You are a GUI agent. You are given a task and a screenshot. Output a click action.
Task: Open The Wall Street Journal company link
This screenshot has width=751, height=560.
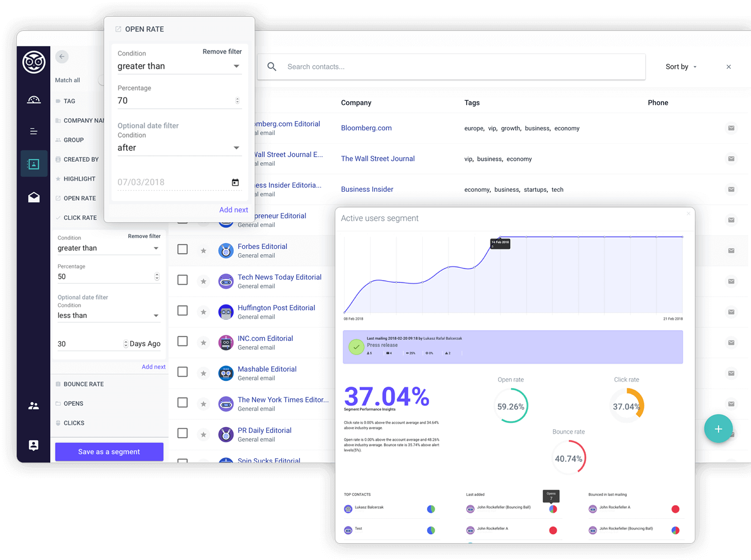click(x=378, y=159)
